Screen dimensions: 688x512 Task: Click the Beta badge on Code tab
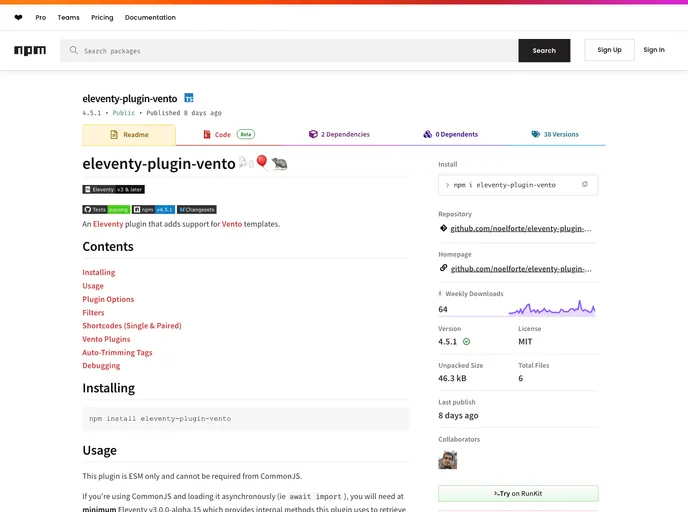pos(246,134)
